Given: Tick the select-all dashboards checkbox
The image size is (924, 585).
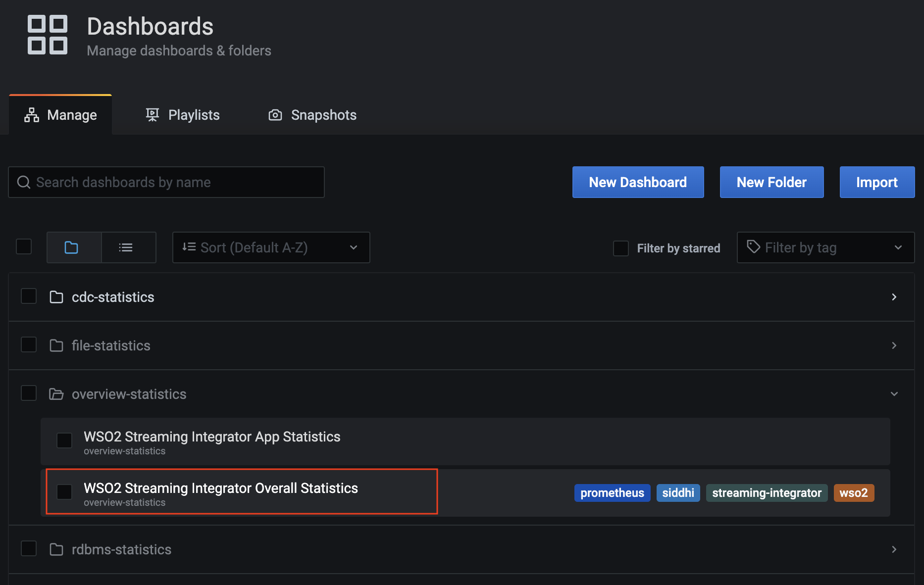Looking at the screenshot, I should [24, 246].
